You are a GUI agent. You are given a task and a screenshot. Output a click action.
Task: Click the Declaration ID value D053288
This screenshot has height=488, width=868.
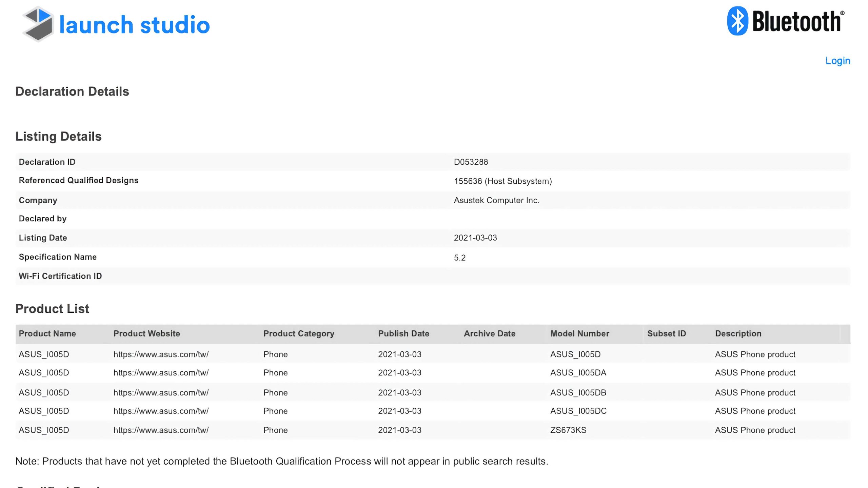(471, 162)
